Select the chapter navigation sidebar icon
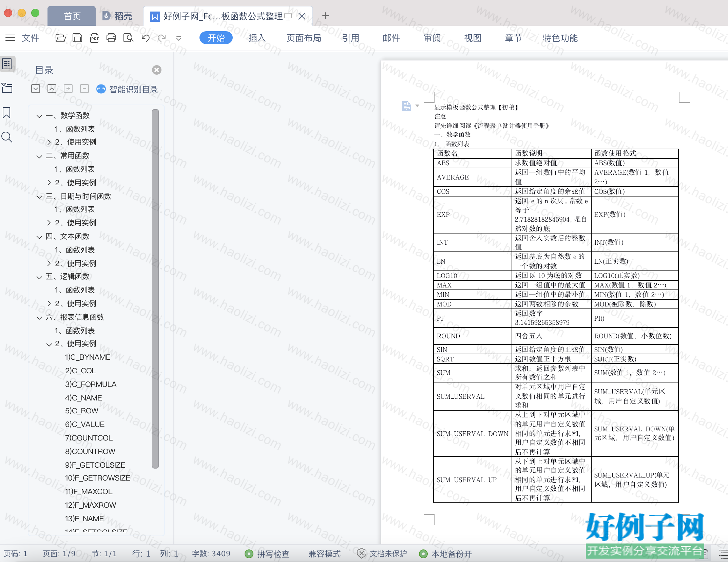 tap(7, 88)
